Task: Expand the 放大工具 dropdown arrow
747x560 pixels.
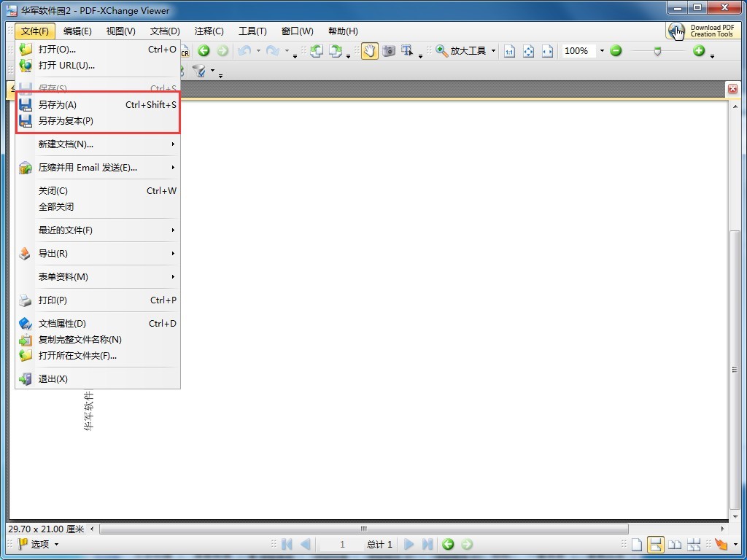Action: click(x=493, y=51)
